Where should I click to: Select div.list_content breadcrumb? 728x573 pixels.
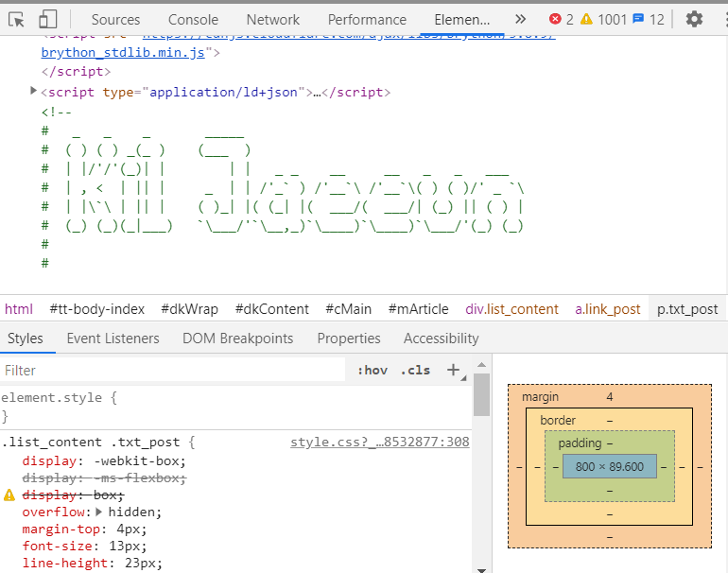point(511,309)
